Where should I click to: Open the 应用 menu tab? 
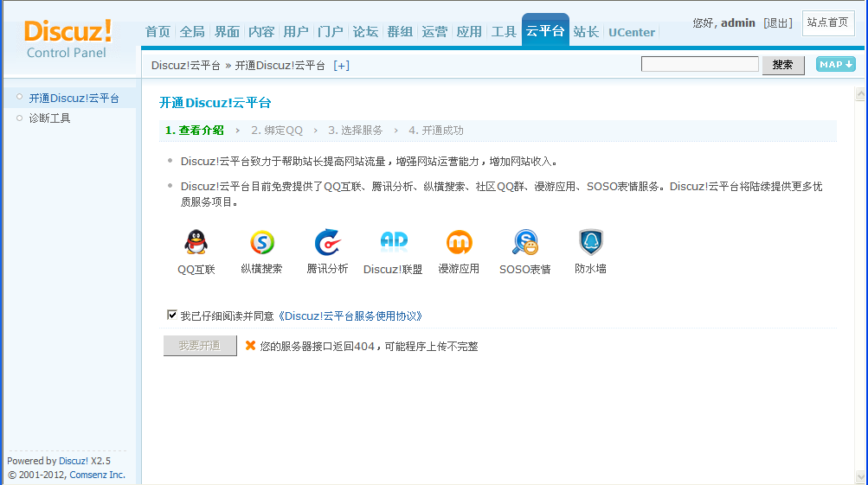pos(469,32)
